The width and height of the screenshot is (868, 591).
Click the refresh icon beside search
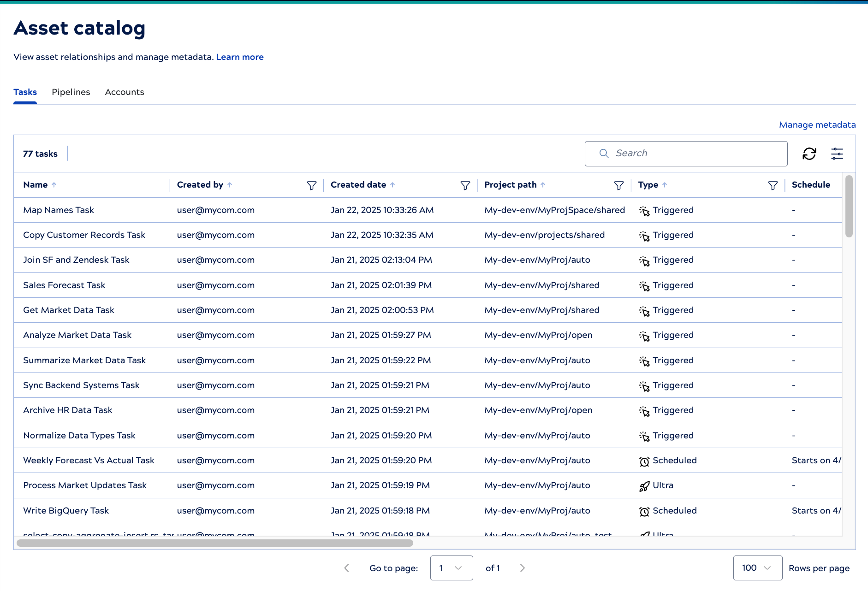[x=809, y=154]
